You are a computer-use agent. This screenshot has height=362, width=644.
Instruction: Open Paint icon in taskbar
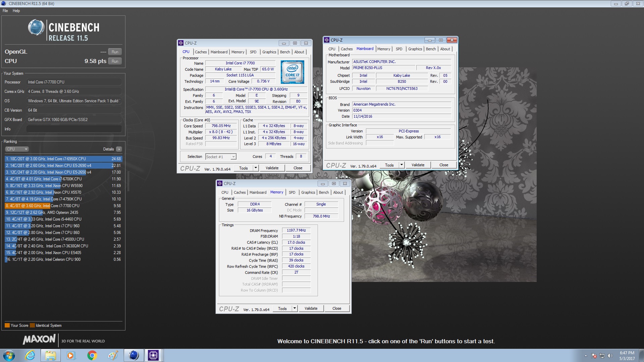point(112,355)
